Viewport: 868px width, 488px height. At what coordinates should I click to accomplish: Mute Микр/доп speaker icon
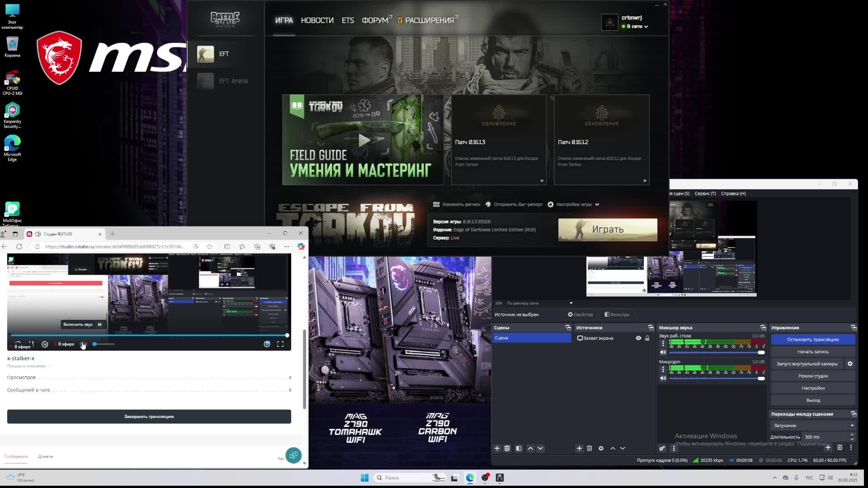(663, 378)
